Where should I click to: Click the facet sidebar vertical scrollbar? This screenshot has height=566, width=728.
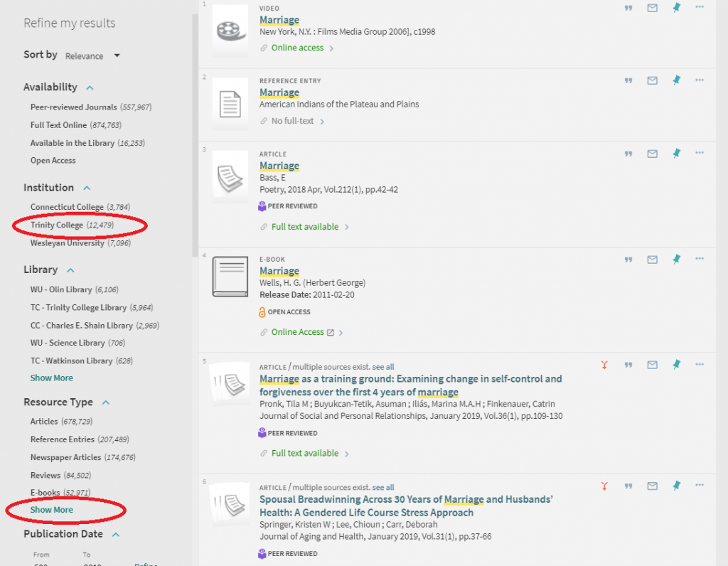point(195,134)
